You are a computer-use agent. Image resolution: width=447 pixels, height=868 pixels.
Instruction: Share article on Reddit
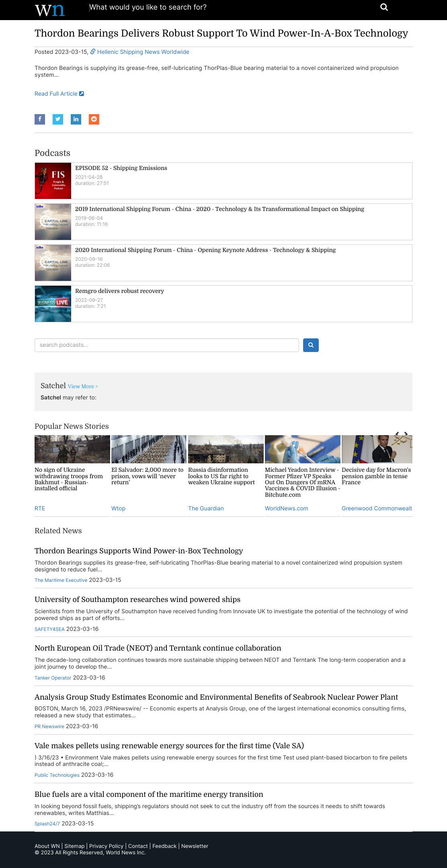pyautogui.click(x=94, y=119)
